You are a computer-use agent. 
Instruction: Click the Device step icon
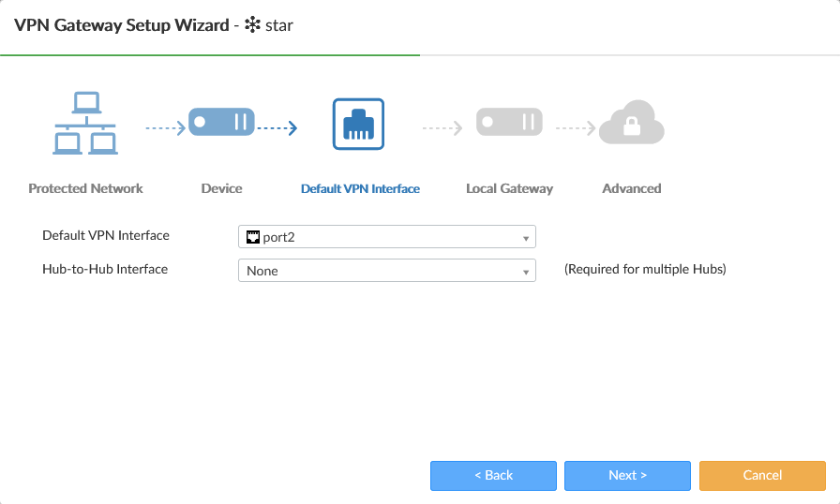pyautogui.click(x=221, y=123)
